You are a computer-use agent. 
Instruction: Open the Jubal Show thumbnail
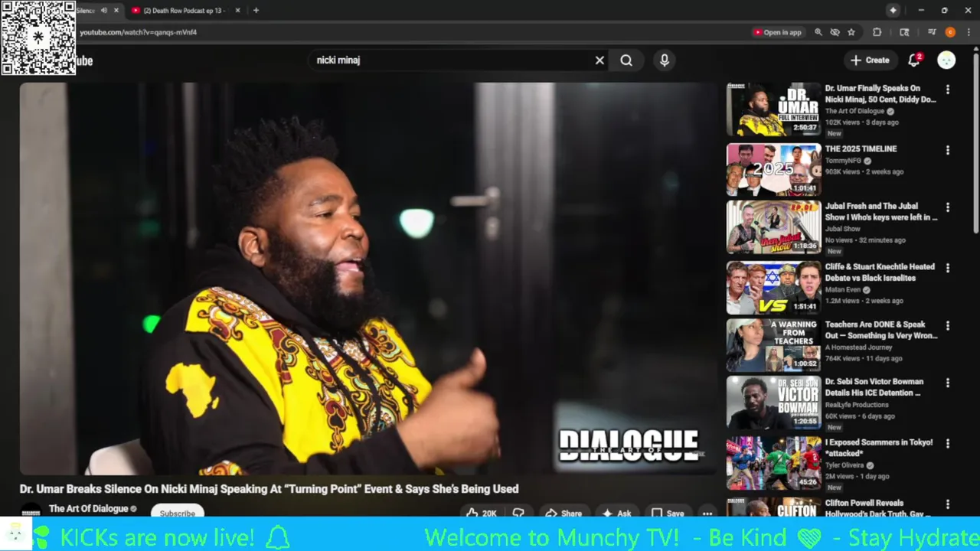[773, 227]
